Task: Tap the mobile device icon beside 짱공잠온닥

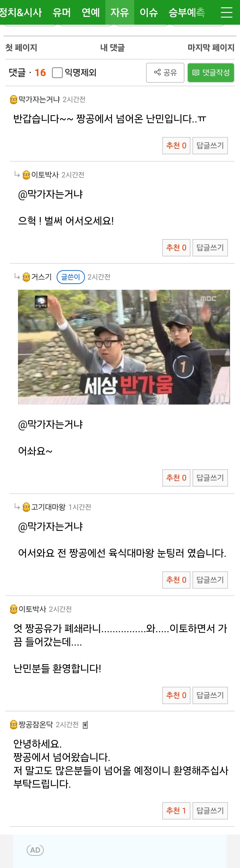Action: pyautogui.click(x=85, y=725)
